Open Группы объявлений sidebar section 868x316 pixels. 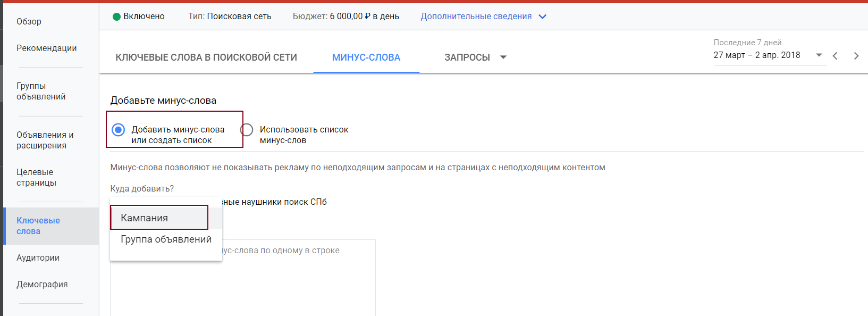[41, 92]
